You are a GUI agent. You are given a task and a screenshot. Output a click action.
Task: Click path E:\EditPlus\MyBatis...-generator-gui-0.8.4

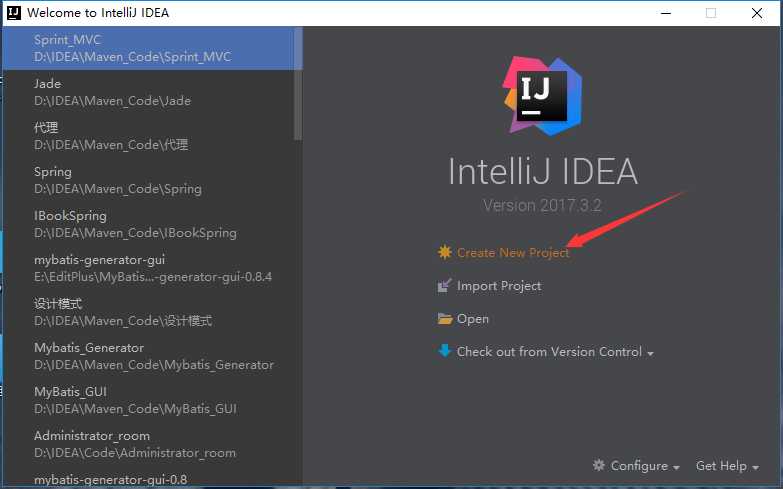coord(153,277)
